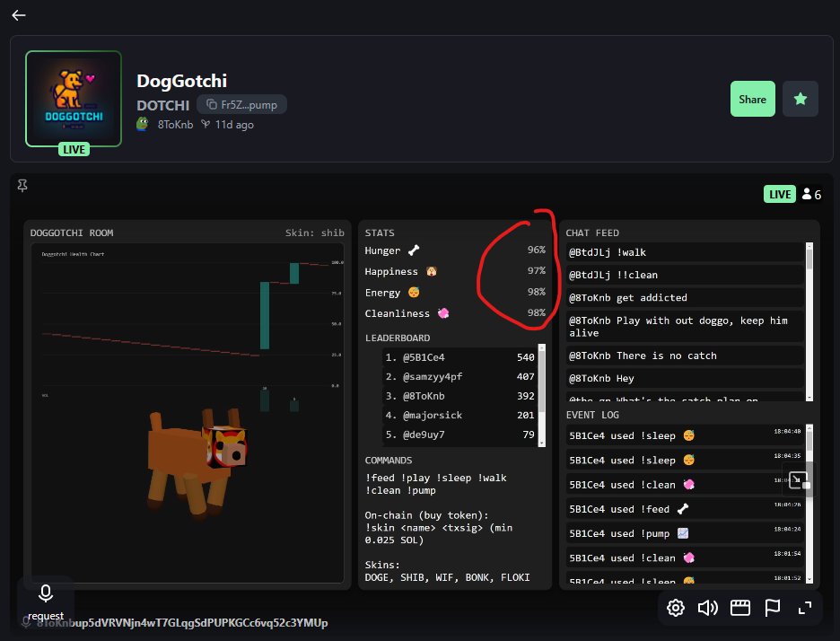Report the stream with the flag icon
The width and height of the screenshot is (840, 641).
[x=772, y=608]
